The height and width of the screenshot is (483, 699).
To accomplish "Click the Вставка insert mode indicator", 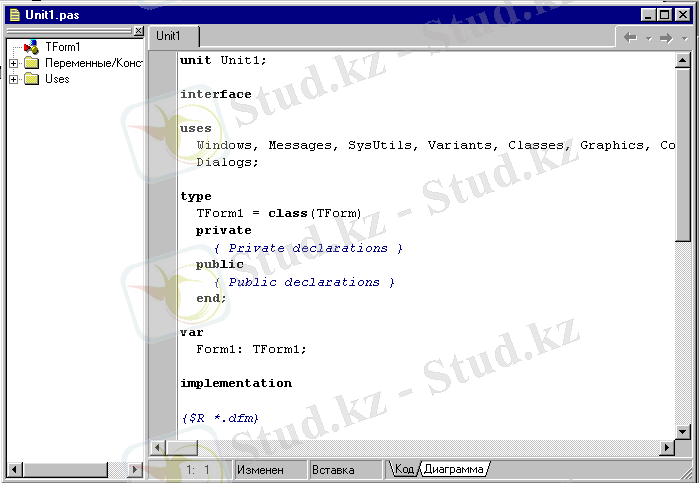I will 345,470.
